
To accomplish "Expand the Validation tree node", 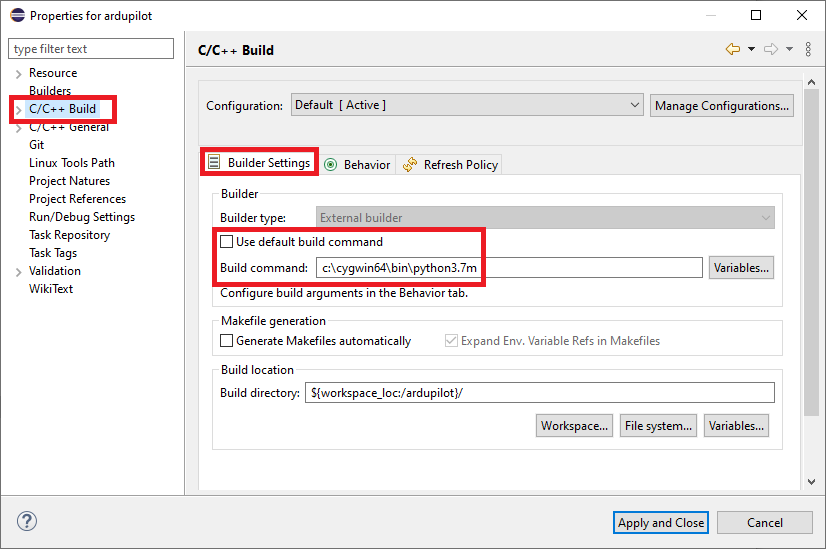I will [18, 272].
